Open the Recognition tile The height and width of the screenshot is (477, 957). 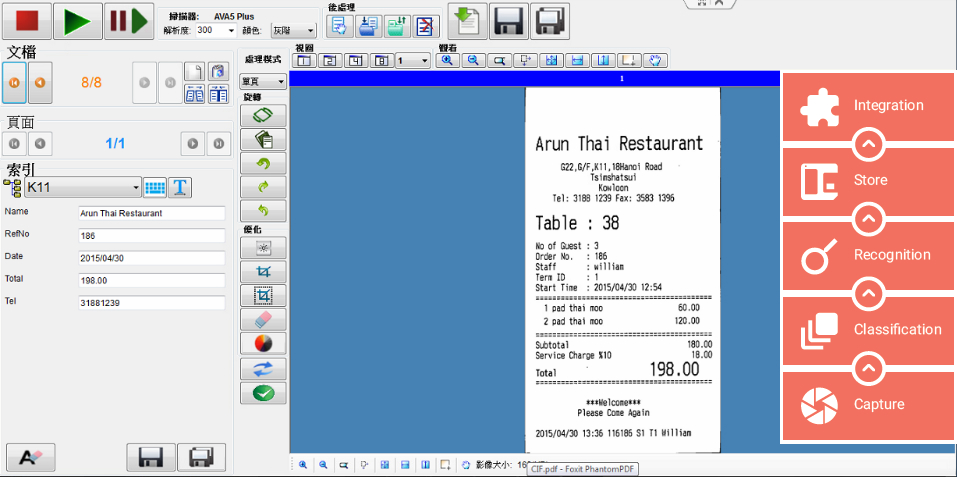point(868,254)
